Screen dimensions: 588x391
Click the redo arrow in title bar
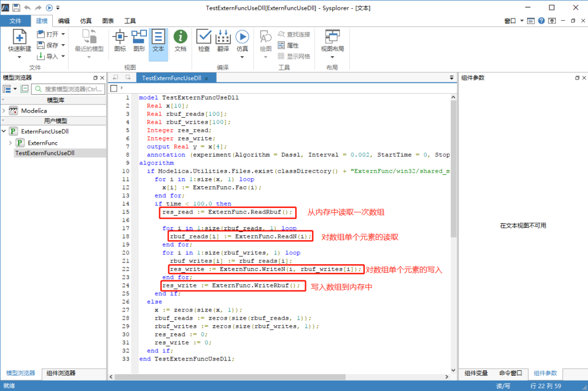coord(38,8)
